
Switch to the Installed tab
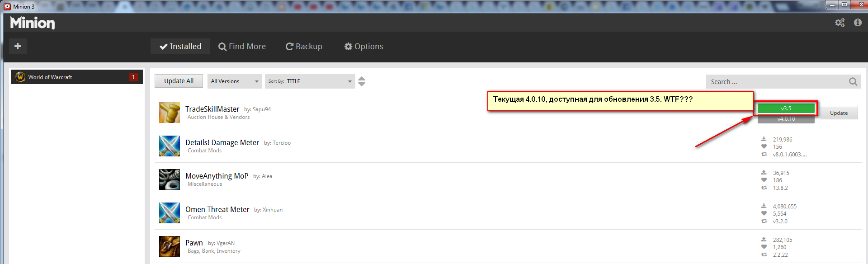[x=180, y=46]
